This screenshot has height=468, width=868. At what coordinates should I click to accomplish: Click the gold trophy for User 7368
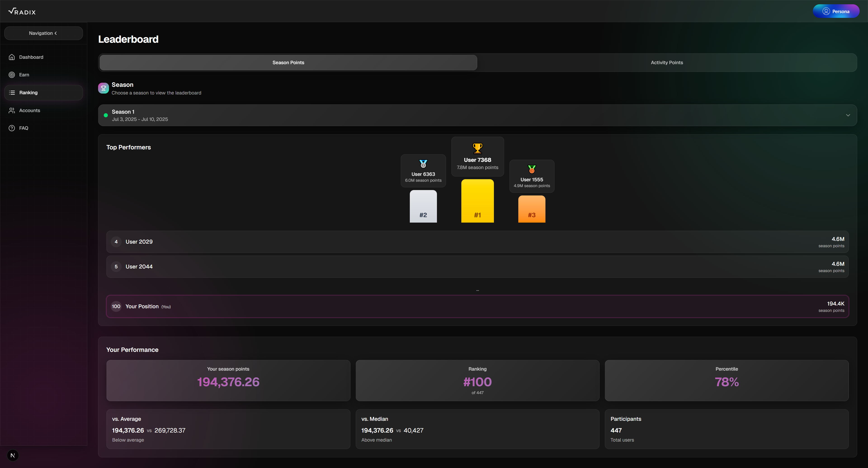477,148
